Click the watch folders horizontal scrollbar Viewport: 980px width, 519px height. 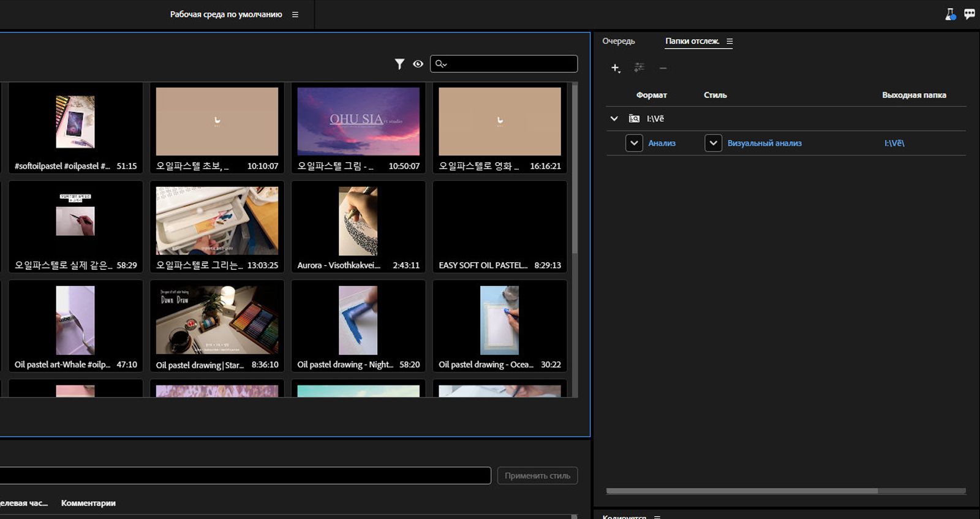[741, 491]
